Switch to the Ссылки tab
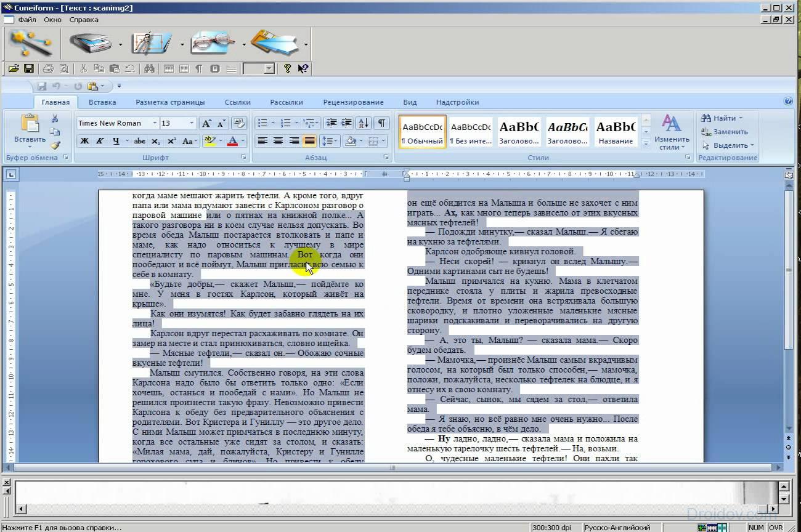 [237, 102]
